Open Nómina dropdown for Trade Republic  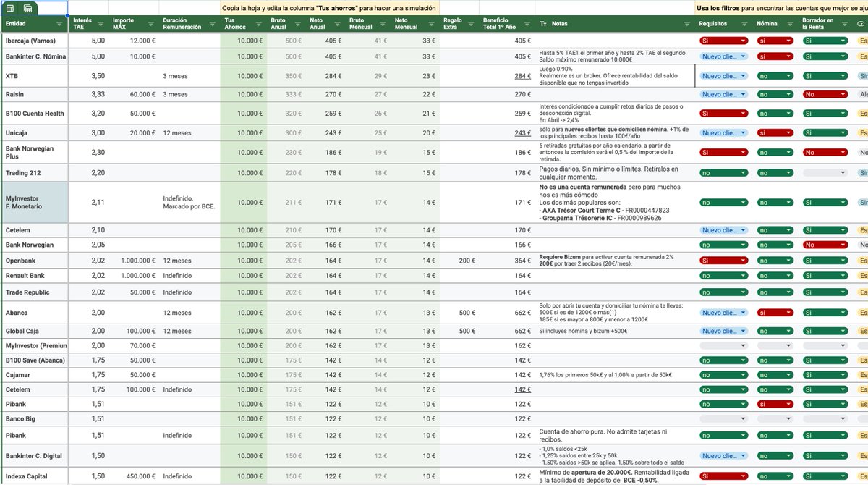coord(775,292)
